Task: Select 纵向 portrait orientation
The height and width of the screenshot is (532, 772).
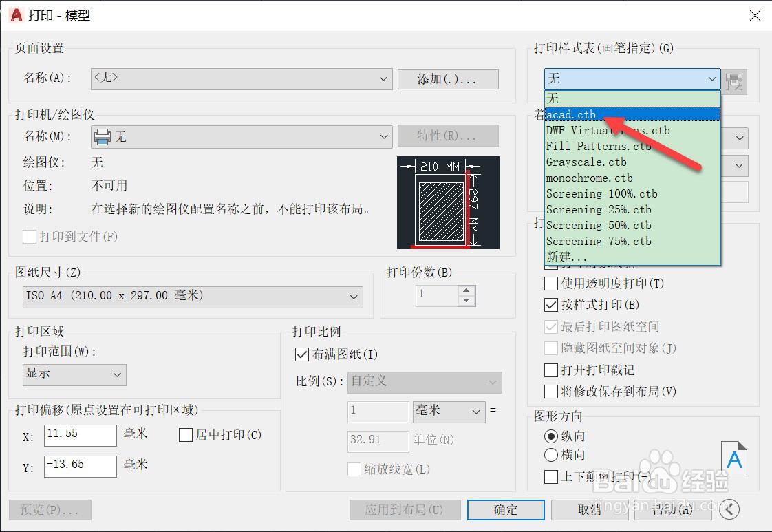Action: [x=551, y=436]
